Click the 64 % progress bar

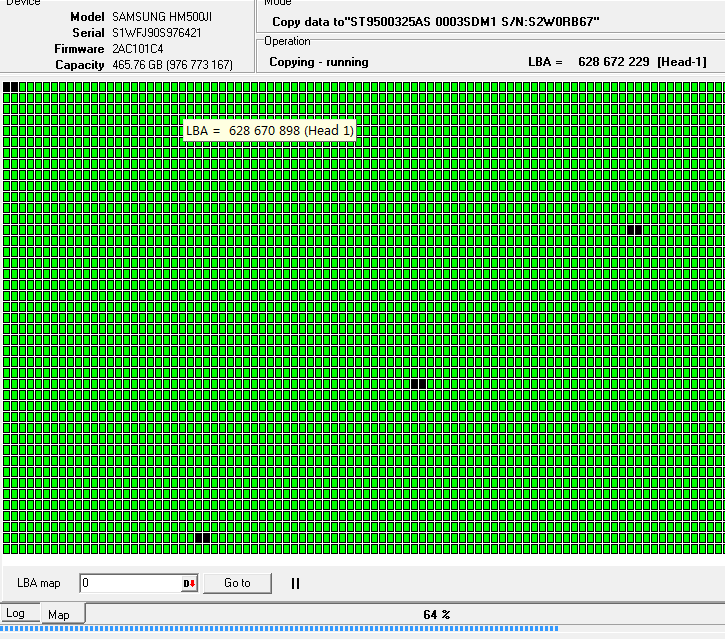pyautogui.click(x=437, y=614)
